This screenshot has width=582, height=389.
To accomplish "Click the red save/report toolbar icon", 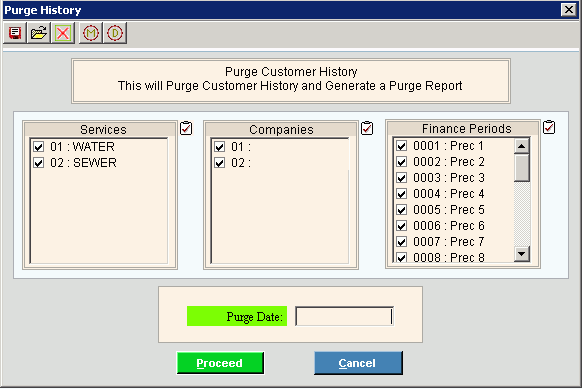I will 15,33.
